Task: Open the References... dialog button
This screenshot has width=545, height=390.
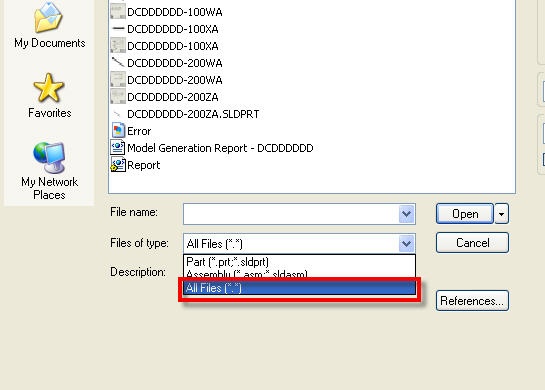Action: coord(472,301)
